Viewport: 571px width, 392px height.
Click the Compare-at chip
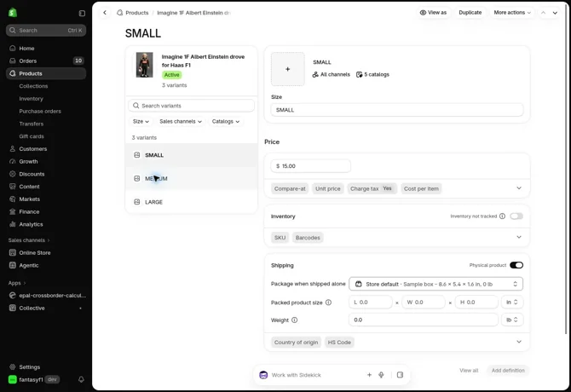point(290,188)
